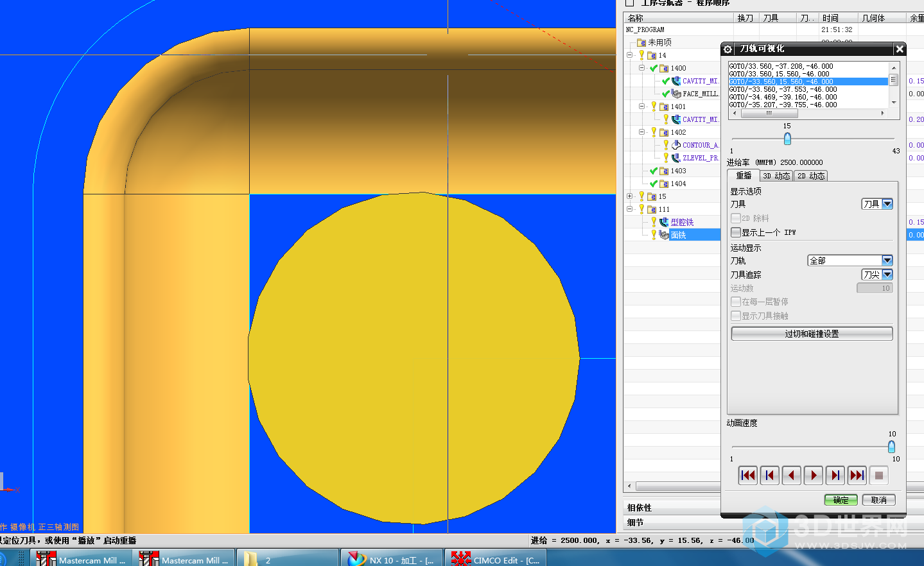
Task: Expand program group 15
Action: [x=630, y=196]
